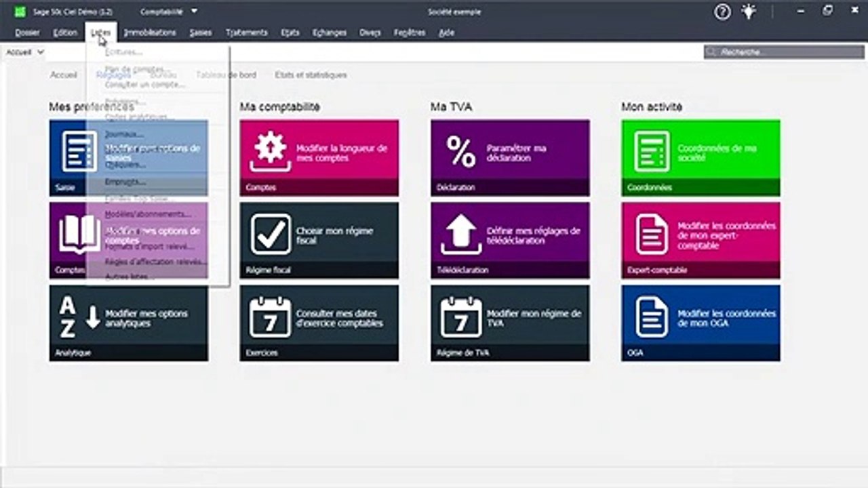Screen dimensions: 868x488
Task: Switch to the Accueil tab
Action: pyautogui.click(x=64, y=75)
